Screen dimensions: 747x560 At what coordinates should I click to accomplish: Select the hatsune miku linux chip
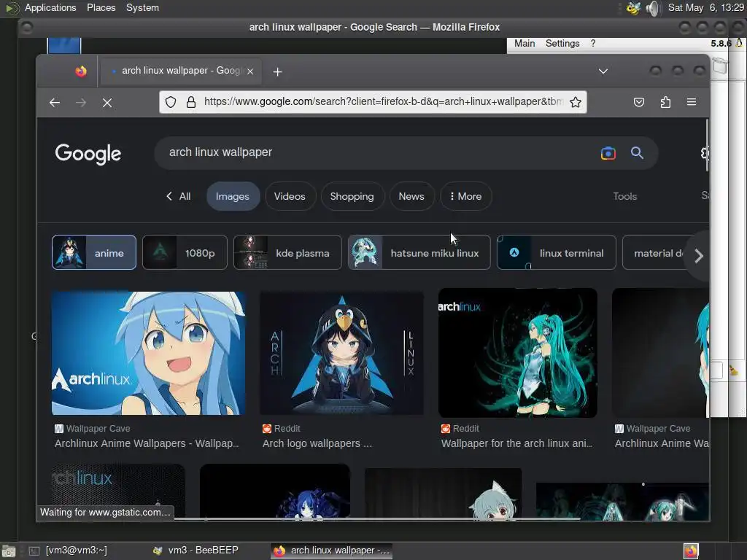click(419, 252)
